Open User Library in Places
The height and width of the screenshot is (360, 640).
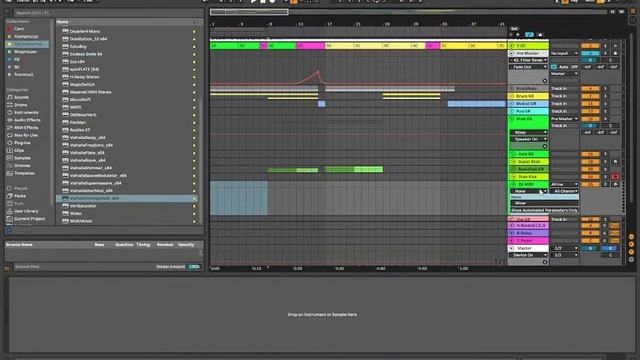26,211
